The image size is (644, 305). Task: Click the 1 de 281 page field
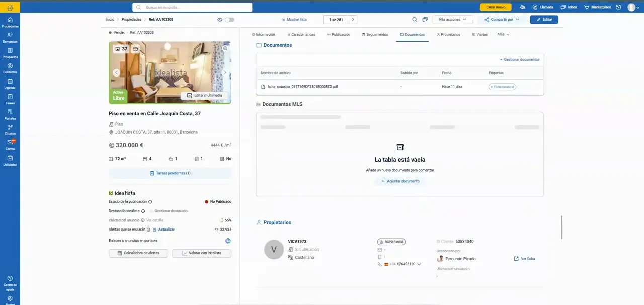336,20
